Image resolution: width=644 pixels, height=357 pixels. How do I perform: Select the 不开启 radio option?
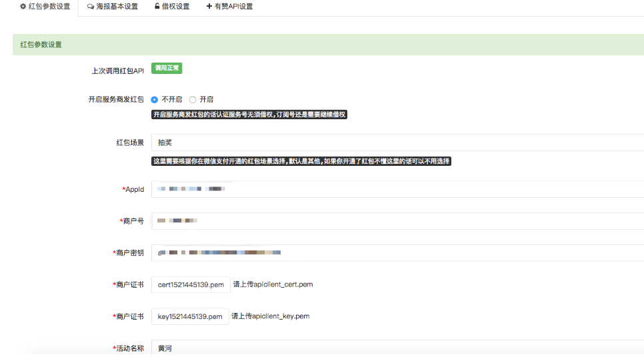[x=155, y=99]
